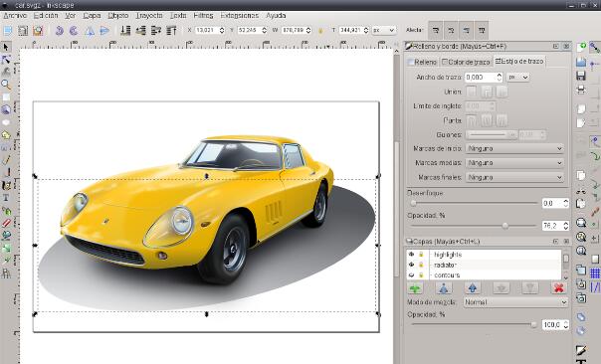Hide the radiator layer
This screenshot has width=601, height=364.
click(412, 265)
